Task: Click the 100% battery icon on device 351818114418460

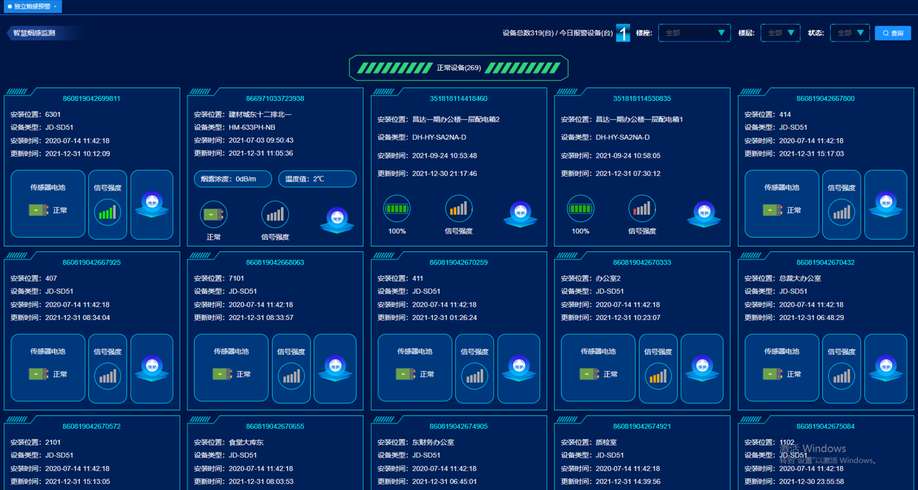Action: 396,208
